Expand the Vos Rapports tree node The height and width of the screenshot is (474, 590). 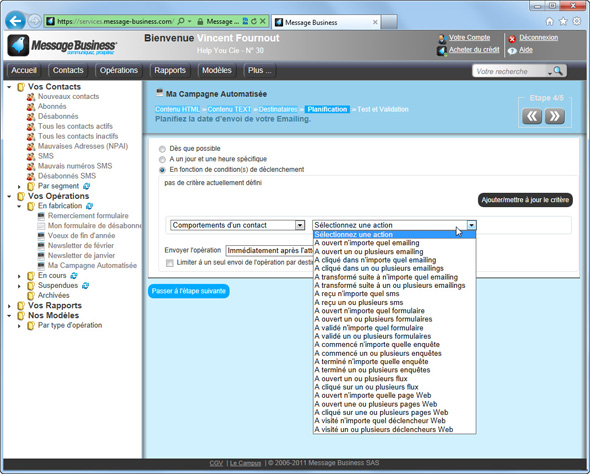point(9,306)
